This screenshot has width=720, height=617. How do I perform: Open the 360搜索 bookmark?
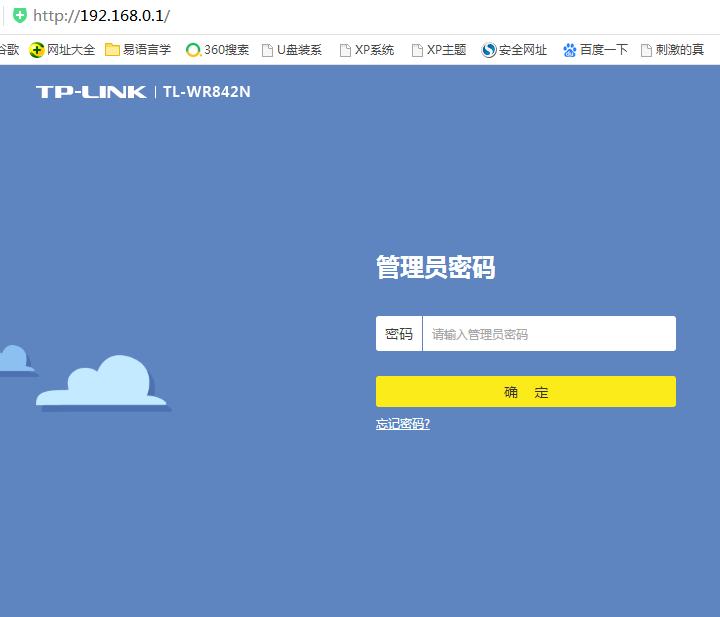[217, 50]
